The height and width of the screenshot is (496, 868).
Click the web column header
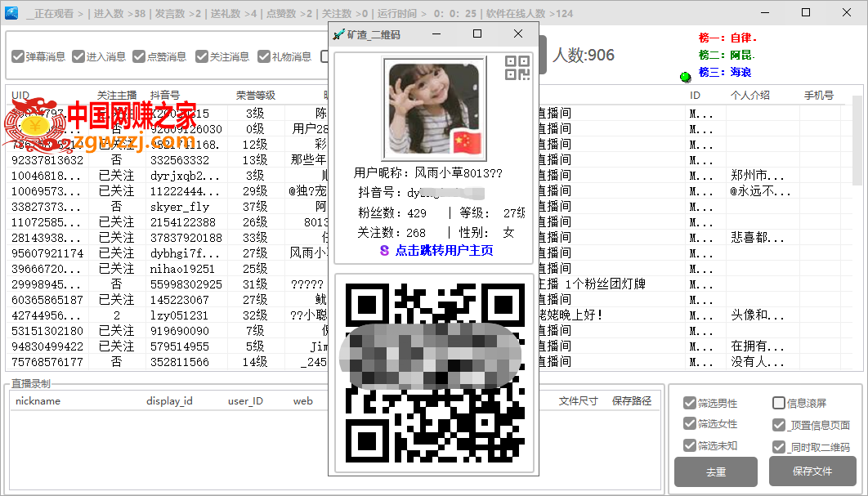(302, 400)
